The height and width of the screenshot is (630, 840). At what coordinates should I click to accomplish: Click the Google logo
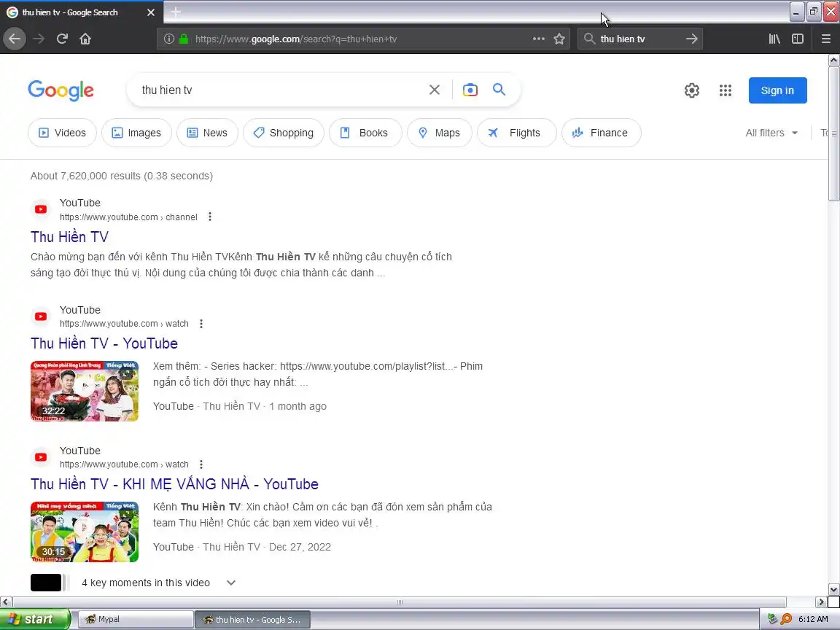pos(61,90)
